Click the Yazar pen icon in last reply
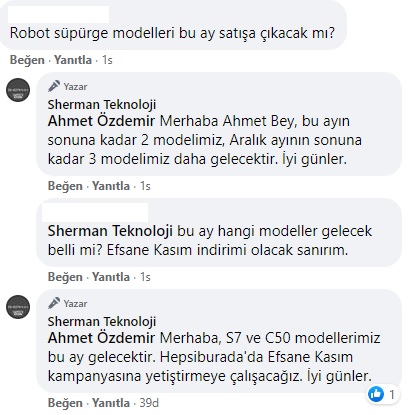 point(54,303)
